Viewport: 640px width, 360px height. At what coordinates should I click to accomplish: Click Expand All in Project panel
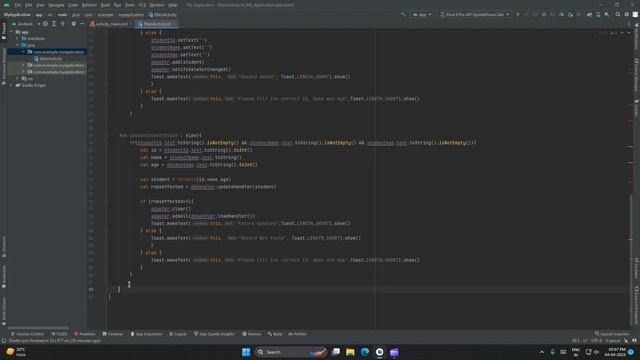pyautogui.click(x=54, y=24)
